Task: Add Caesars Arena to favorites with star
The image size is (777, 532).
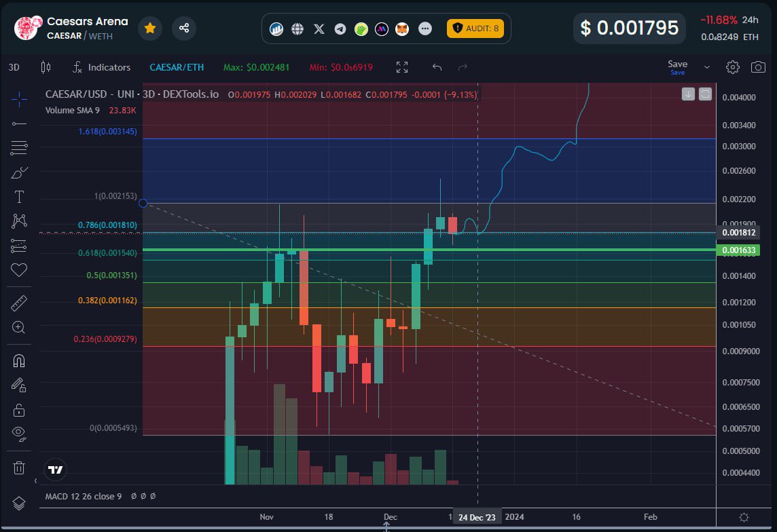Action: (x=149, y=28)
